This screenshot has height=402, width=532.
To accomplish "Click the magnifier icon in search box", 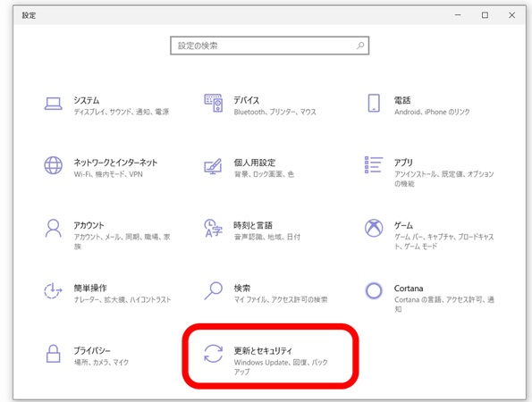I will pyautogui.click(x=360, y=46).
